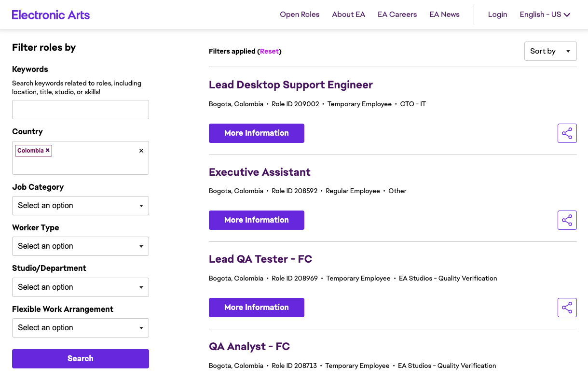Open the Sort by dropdown
Viewport: 588px width, 380px height.
pyautogui.click(x=550, y=51)
